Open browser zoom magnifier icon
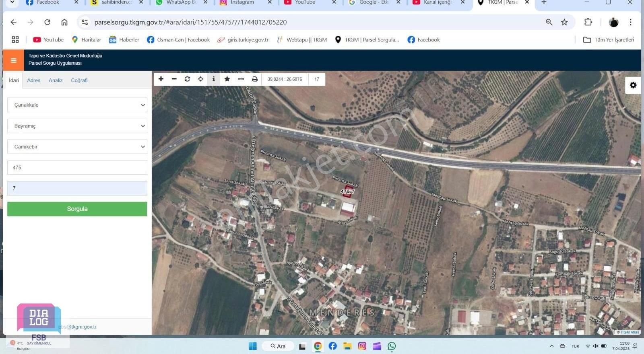644x354 pixels. click(549, 22)
